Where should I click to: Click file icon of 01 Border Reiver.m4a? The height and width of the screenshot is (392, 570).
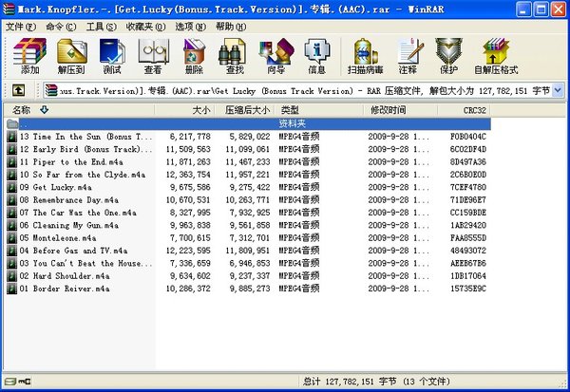click(12, 289)
